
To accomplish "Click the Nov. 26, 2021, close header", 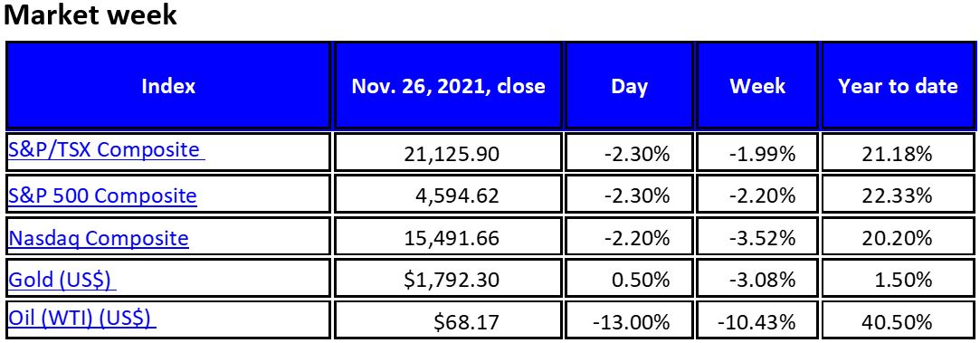I will point(448,86).
